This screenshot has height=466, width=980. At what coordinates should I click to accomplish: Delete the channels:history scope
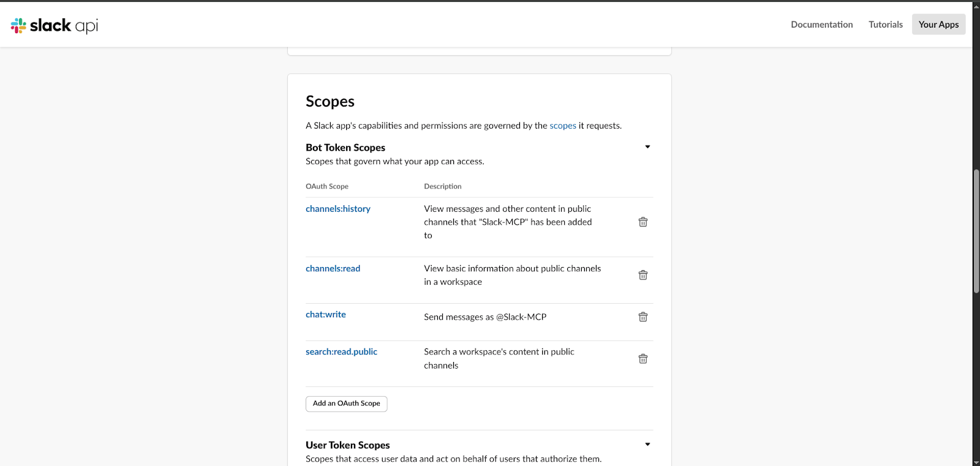pos(643,222)
